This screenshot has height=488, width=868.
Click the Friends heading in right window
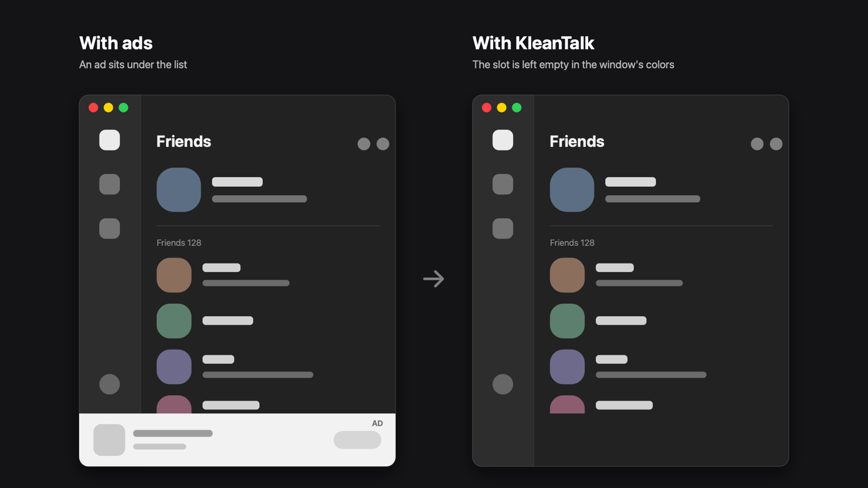pyautogui.click(x=577, y=142)
